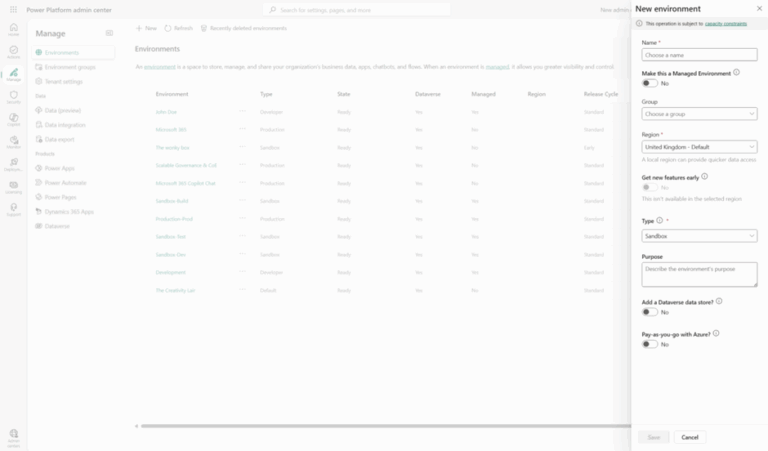Viewport: 768px width, 451px height.
Task: Enable Add a Dataverse data store
Action: (x=650, y=312)
